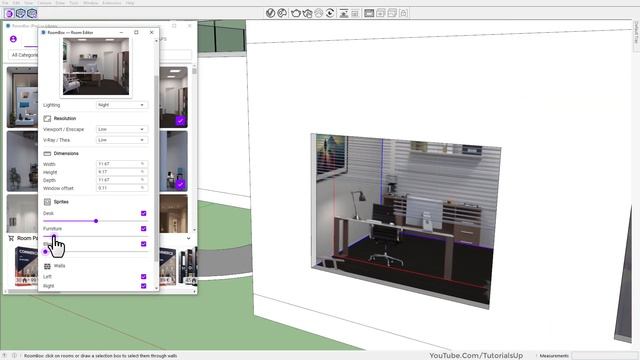Uncheck the Right wall checkbox
Viewport: 640px width, 360px height.
pos(144,286)
